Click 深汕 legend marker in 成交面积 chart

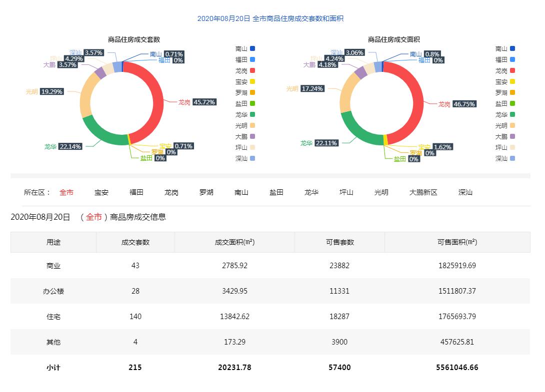coord(512,158)
